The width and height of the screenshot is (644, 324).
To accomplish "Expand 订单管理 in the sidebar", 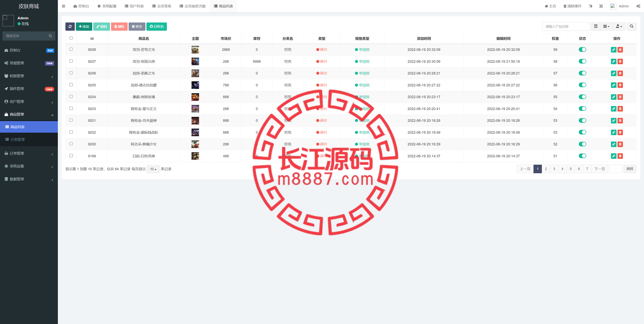I will coord(29,153).
